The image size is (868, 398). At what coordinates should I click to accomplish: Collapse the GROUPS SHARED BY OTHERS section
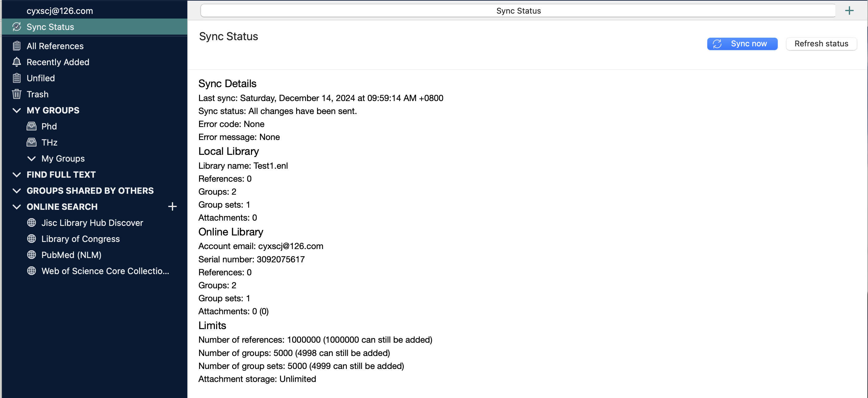[x=16, y=191]
